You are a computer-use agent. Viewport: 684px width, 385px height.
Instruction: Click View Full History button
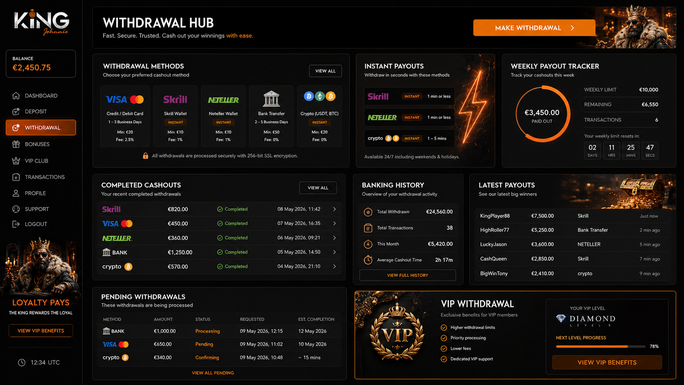tap(407, 275)
